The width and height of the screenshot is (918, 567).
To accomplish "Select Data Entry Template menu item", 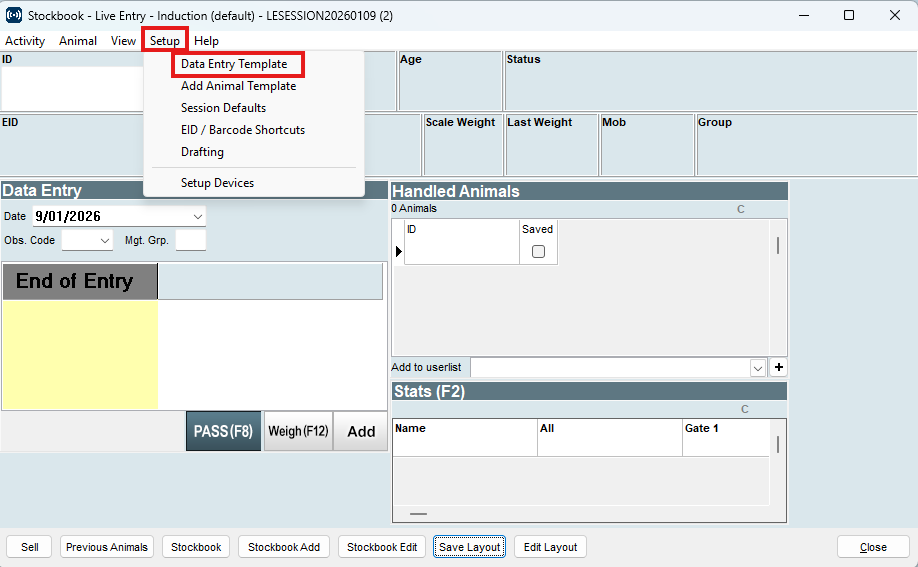I will pyautogui.click(x=234, y=64).
